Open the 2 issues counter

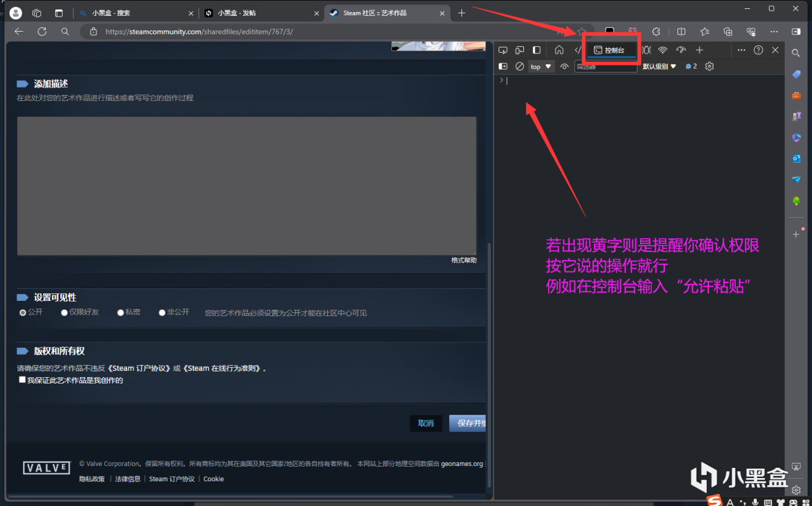click(691, 66)
